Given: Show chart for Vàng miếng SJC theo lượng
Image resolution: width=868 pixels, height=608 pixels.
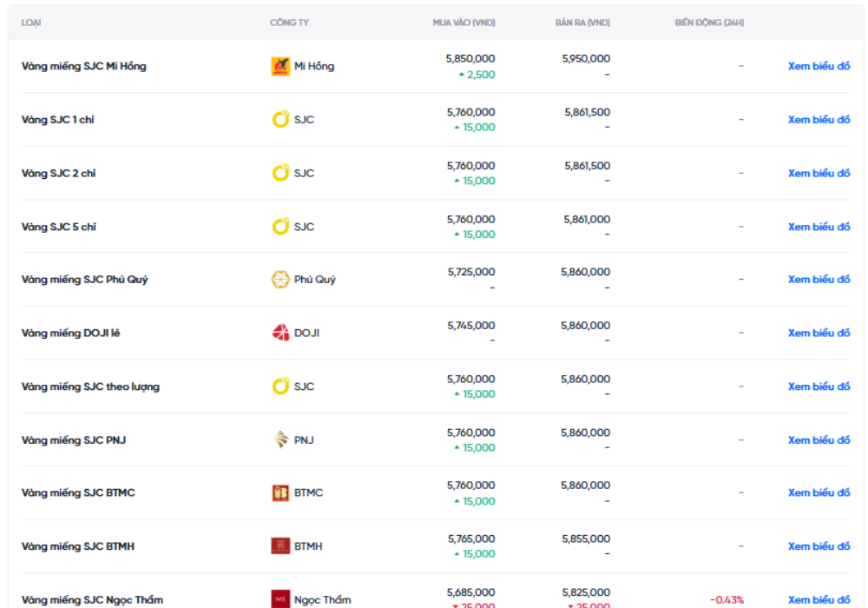Looking at the screenshot, I should tap(819, 387).
